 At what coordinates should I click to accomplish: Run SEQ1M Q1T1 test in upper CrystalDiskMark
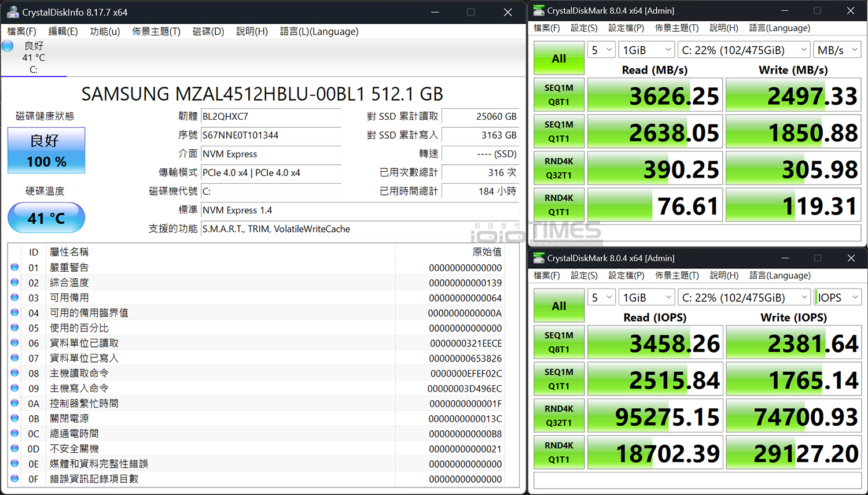[559, 131]
